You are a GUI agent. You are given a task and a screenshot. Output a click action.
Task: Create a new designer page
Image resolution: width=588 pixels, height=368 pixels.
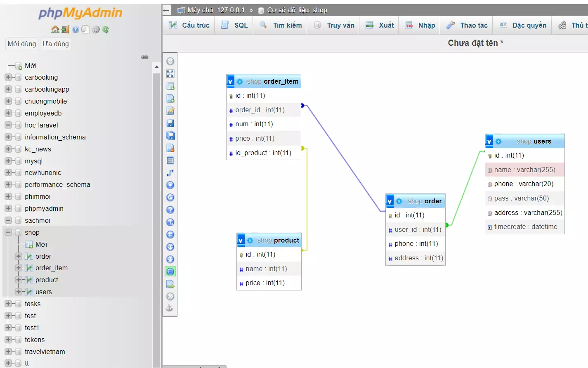[170, 99]
